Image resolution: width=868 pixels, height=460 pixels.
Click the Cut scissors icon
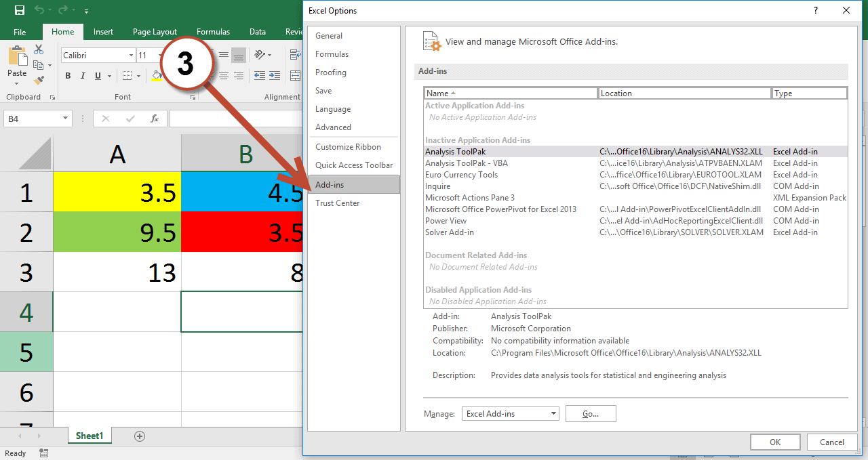pyautogui.click(x=38, y=49)
